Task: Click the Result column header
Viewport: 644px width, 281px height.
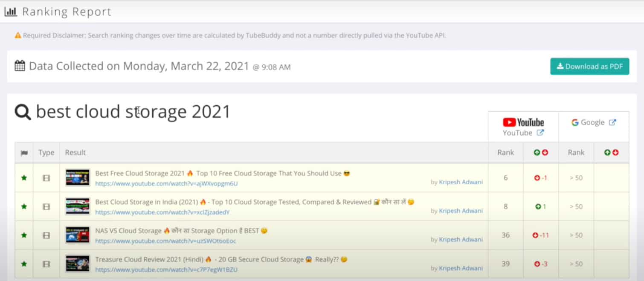Action: point(75,152)
